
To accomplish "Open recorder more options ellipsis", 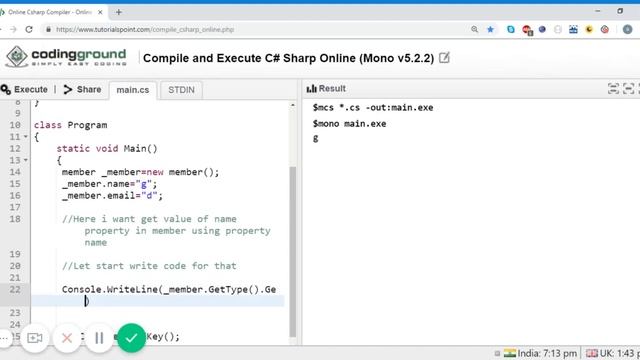I will [4, 338].
